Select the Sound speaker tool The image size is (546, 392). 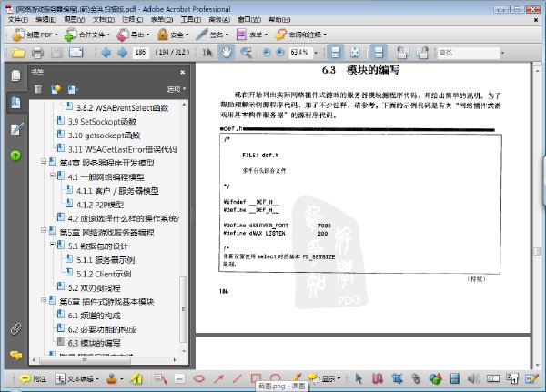pyautogui.click(x=473, y=378)
